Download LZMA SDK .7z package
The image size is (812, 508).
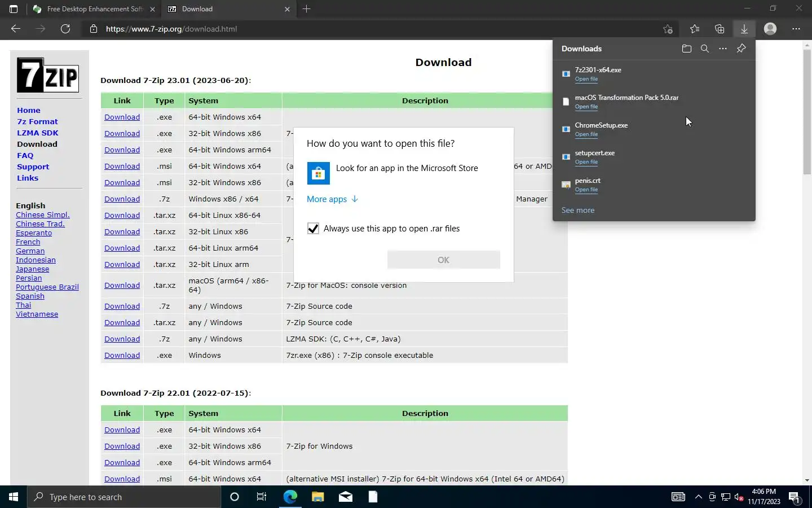[122, 339]
